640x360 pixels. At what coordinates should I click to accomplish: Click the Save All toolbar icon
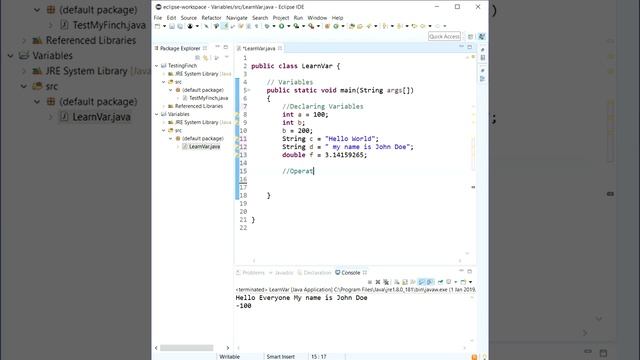pyautogui.click(x=180, y=26)
